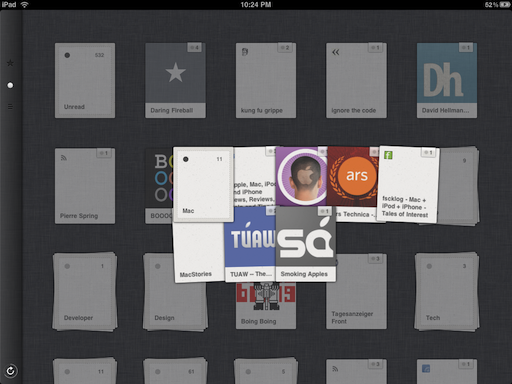Switch to all-items list icon in the sidebar

10,107
